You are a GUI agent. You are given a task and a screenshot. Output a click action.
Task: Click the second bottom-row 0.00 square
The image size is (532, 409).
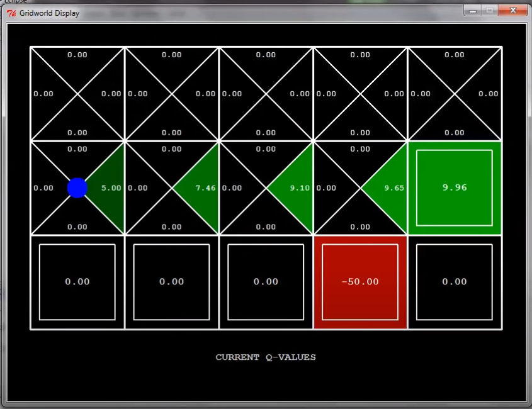171,282
